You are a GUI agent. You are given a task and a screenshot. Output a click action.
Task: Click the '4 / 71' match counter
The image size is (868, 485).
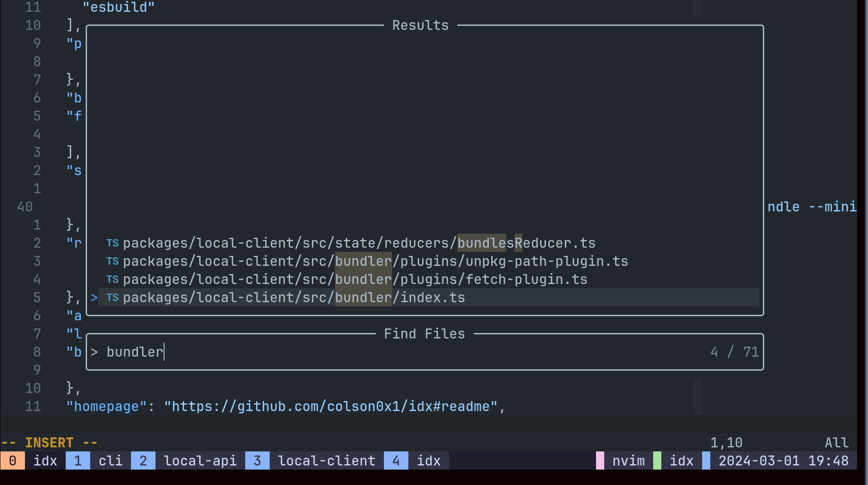click(734, 352)
